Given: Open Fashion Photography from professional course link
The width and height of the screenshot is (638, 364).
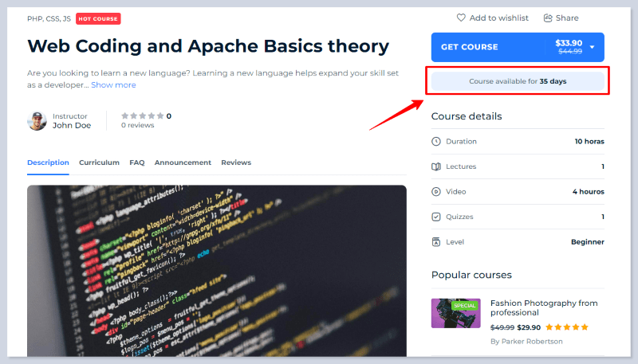Looking at the screenshot, I should tap(543, 307).
